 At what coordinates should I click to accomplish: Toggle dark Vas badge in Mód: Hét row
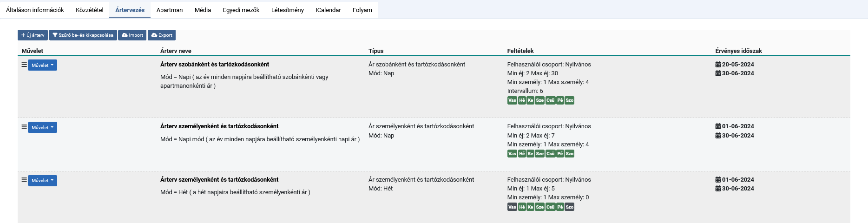(512, 207)
